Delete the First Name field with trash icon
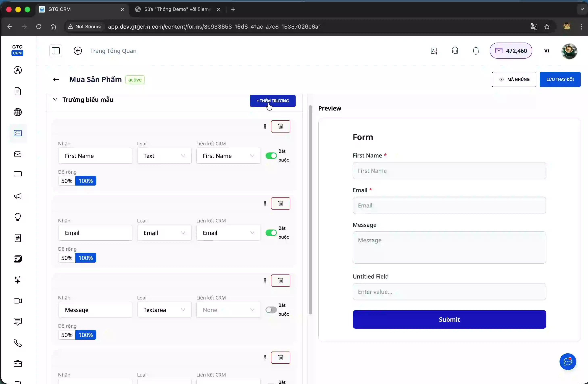588x384 pixels. (281, 126)
